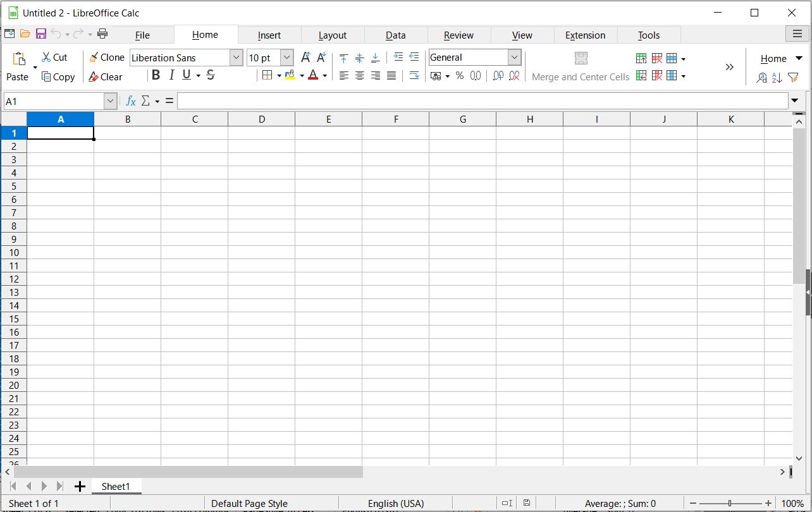Switch to the Insert ribbon tab
The height and width of the screenshot is (512, 812).
(269, 35)
